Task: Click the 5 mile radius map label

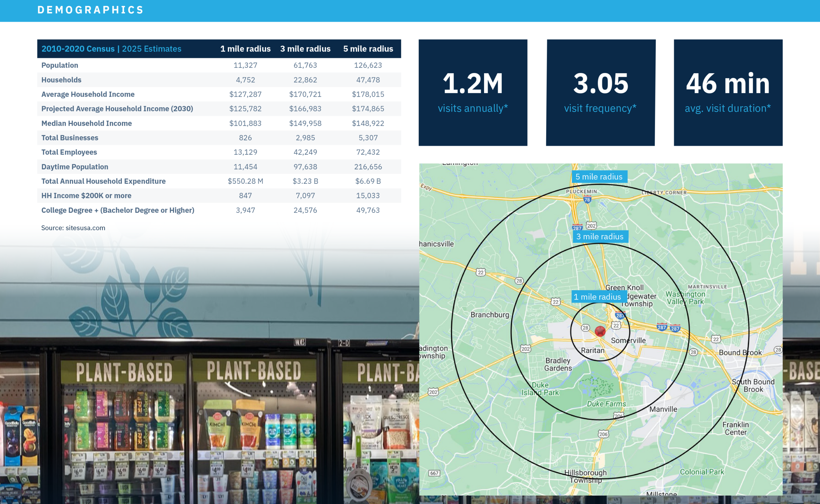Action: click(599, 177)
